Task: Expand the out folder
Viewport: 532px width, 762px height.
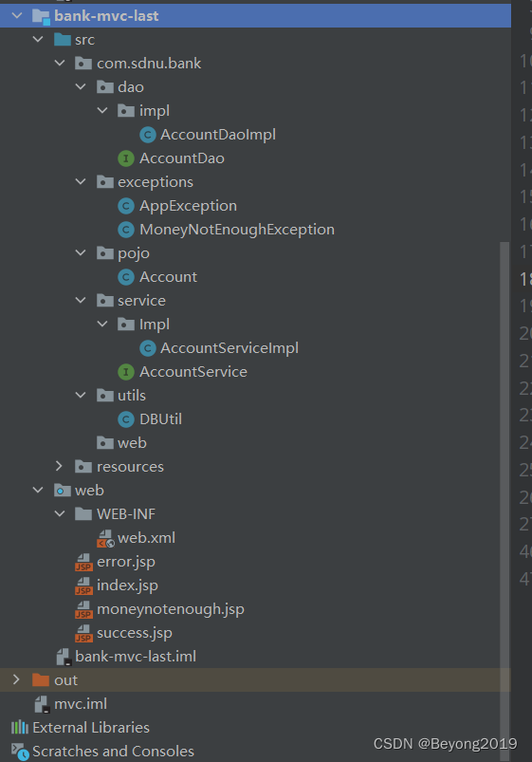Action: (x=16, y=679)
